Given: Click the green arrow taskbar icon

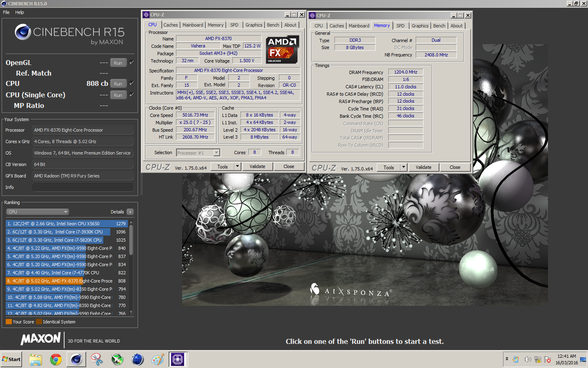Looking at the screenshot, I should coord(117,359).
